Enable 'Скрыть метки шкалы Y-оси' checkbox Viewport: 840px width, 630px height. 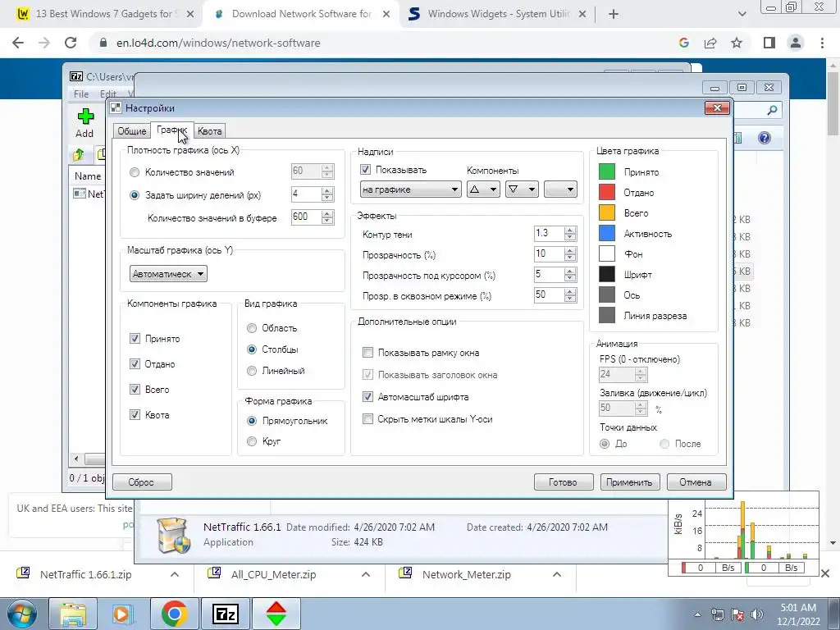click(x=367, y=419)
